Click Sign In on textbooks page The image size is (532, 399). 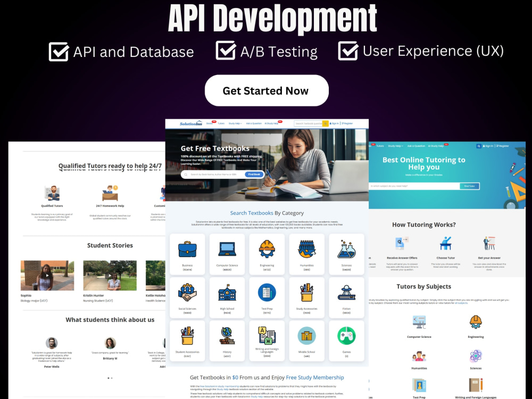[x=335, y=123]
